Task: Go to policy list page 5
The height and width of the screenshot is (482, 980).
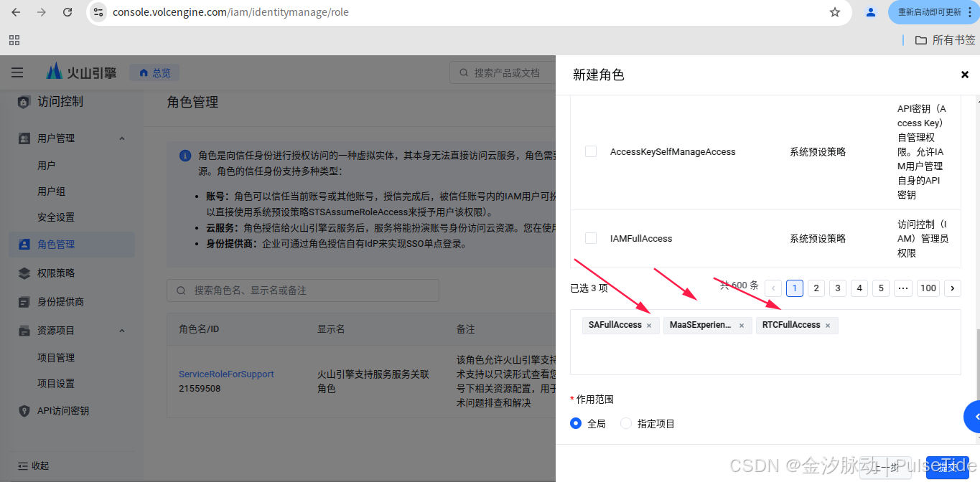Action: pyautogui.click(x=881, y=288)
